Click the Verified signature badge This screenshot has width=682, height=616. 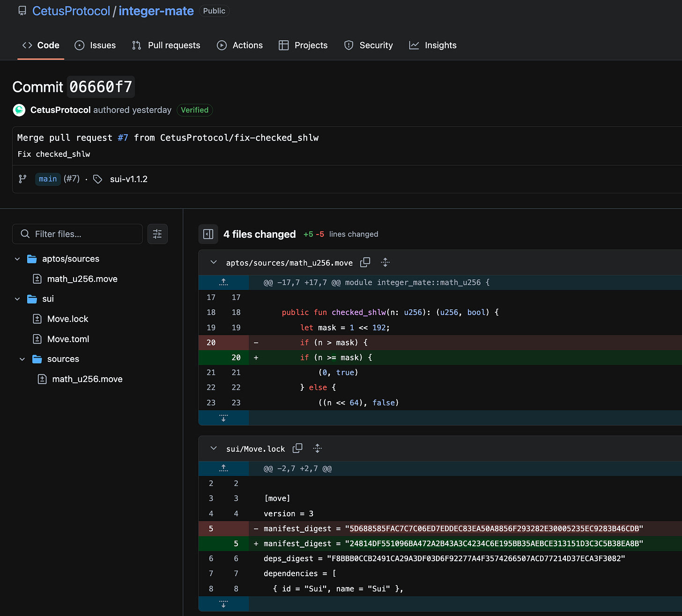coord(194,110)
